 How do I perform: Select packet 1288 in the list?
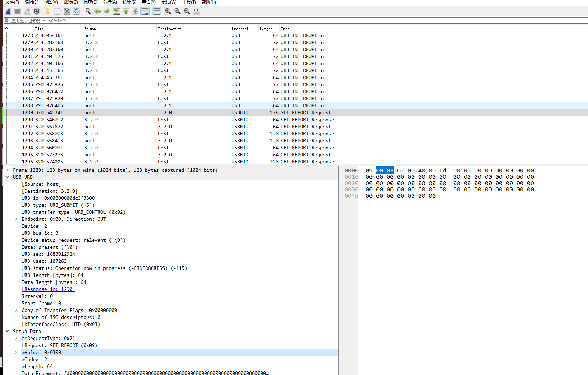(296, 105)
